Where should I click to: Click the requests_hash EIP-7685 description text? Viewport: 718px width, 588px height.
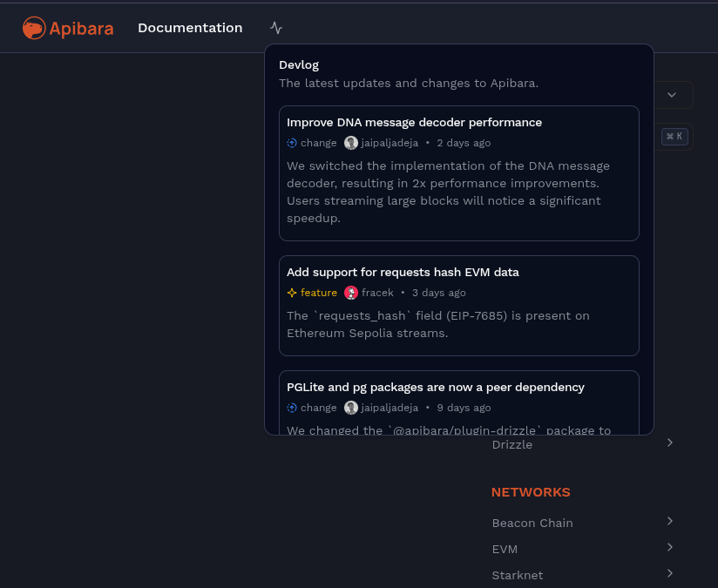tap(438, 324)
